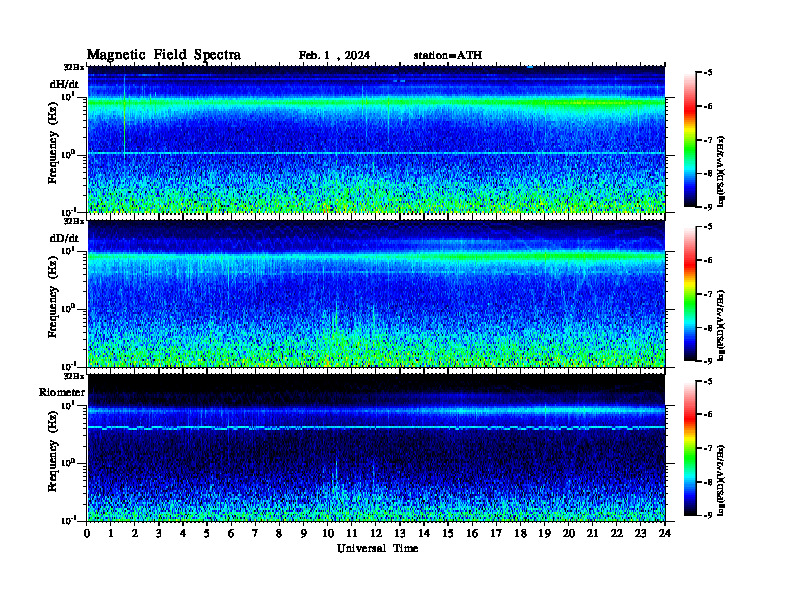Click hour "15" on the time axis
The height and width of the screenshot is (612, 792).
click(448, 533)
